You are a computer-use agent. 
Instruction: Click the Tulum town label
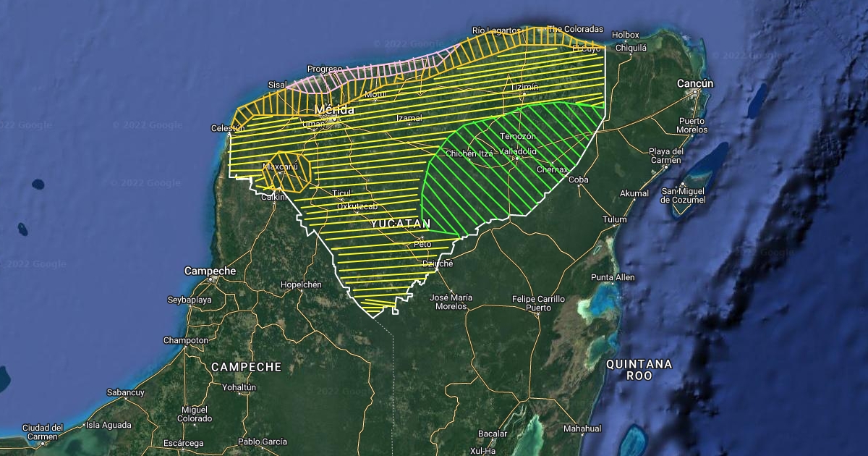point(614,219)
